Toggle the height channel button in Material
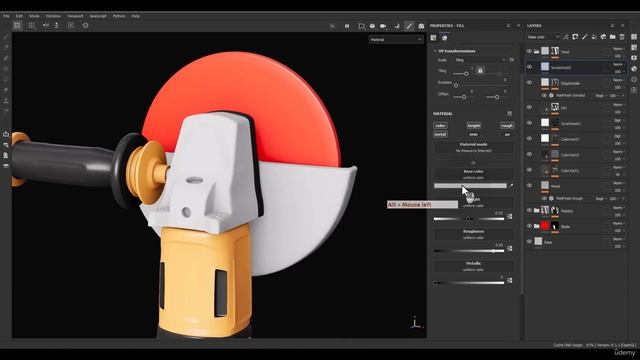This screenshot has height=360, width=640. (473, 126)
